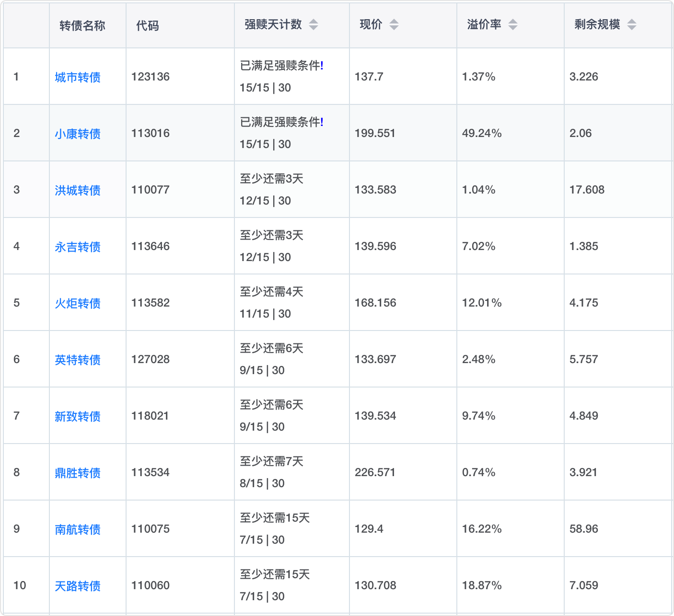The width and height of the screenshot is (674, 616).
Task: Open the 南航转债 bond link
Action: click(x=78, y=529)
